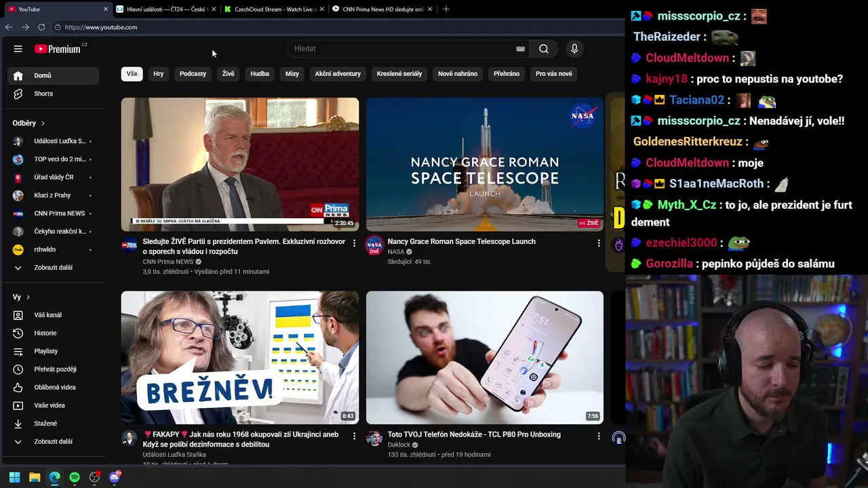Expand the Vy list with Zobrazit další
The height and width of the screenshot is (488, 868).
tap(54, 442)
